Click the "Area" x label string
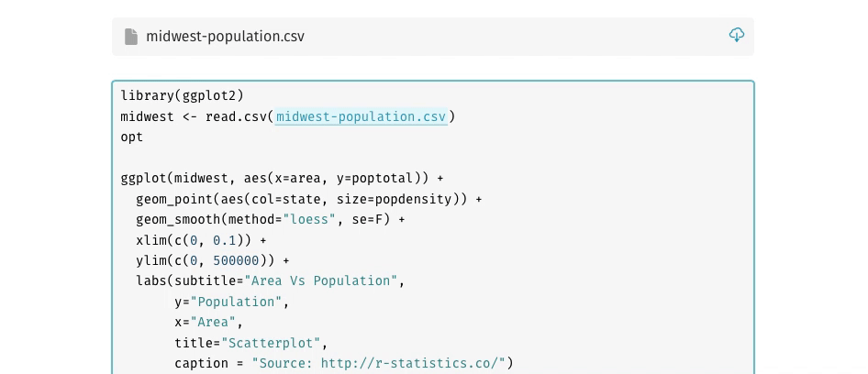This screenshot has width=868, height=374. tap(213, 323)
